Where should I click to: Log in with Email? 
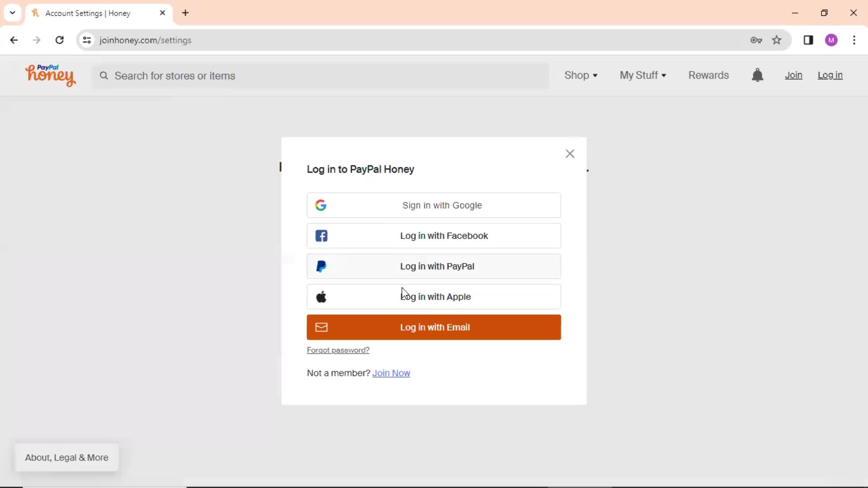(434, 327)
